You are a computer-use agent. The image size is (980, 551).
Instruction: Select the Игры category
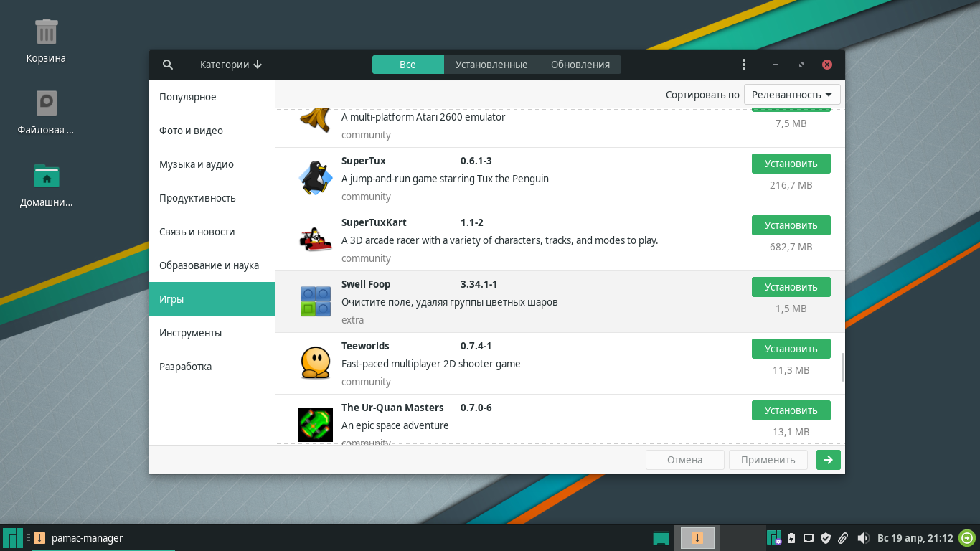(212, 299)
